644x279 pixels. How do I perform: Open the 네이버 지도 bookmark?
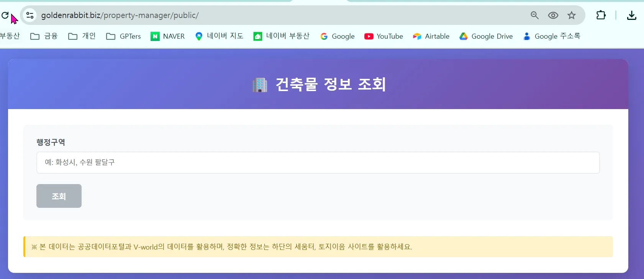(x=219, y=36)
